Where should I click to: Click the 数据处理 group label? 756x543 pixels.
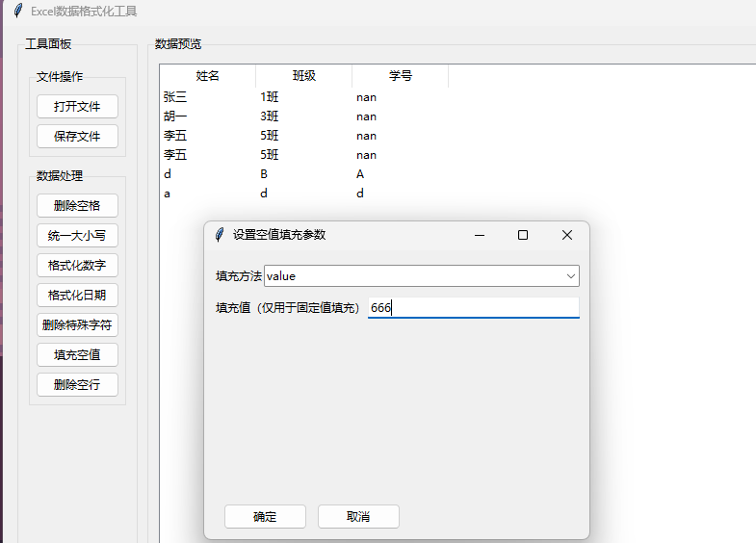tap(60, 176)
